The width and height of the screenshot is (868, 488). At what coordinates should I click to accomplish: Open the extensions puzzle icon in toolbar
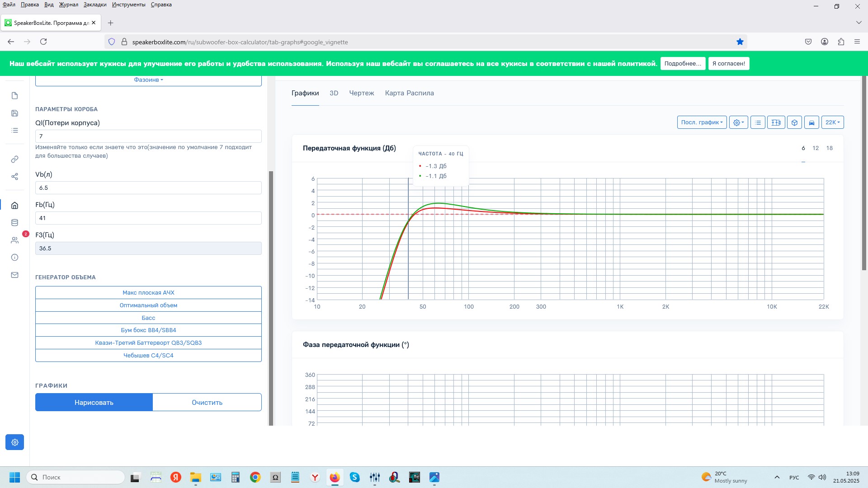(841, 42)
